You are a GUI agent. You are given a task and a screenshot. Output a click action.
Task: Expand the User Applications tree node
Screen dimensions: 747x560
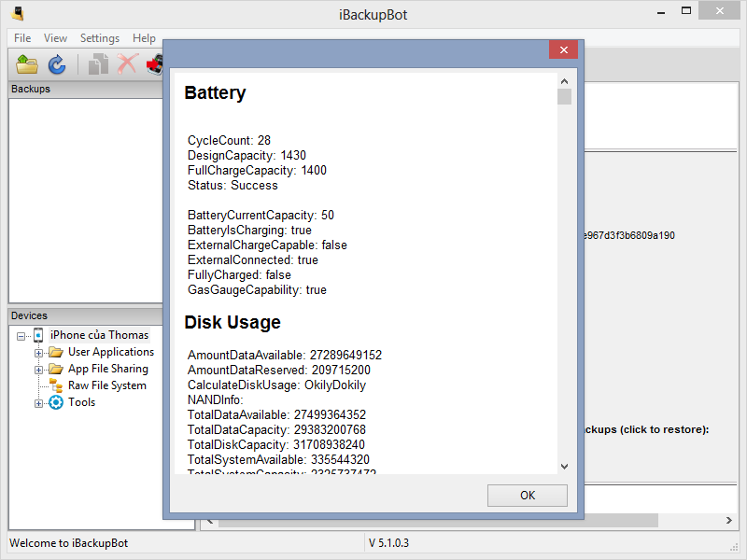[x=38, y=353]
